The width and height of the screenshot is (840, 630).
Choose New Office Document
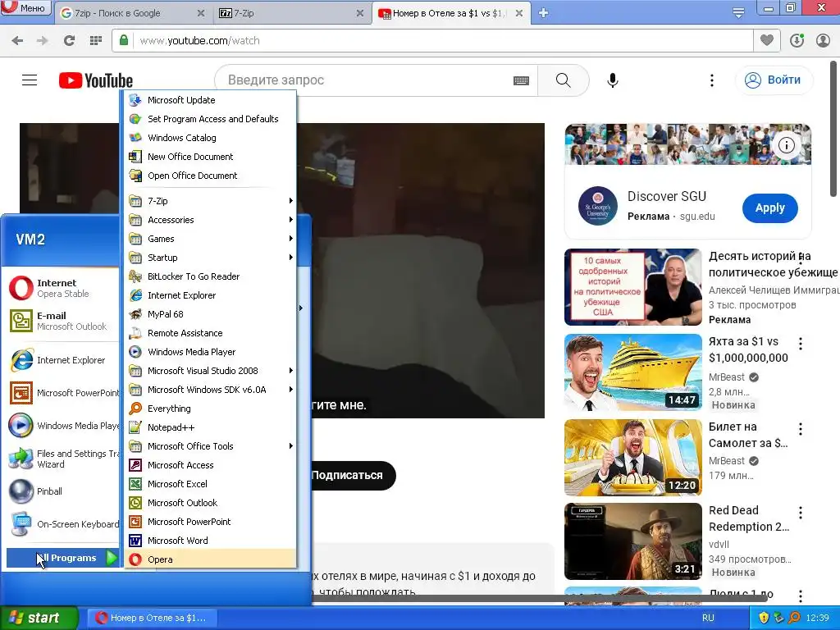(211, 157)
